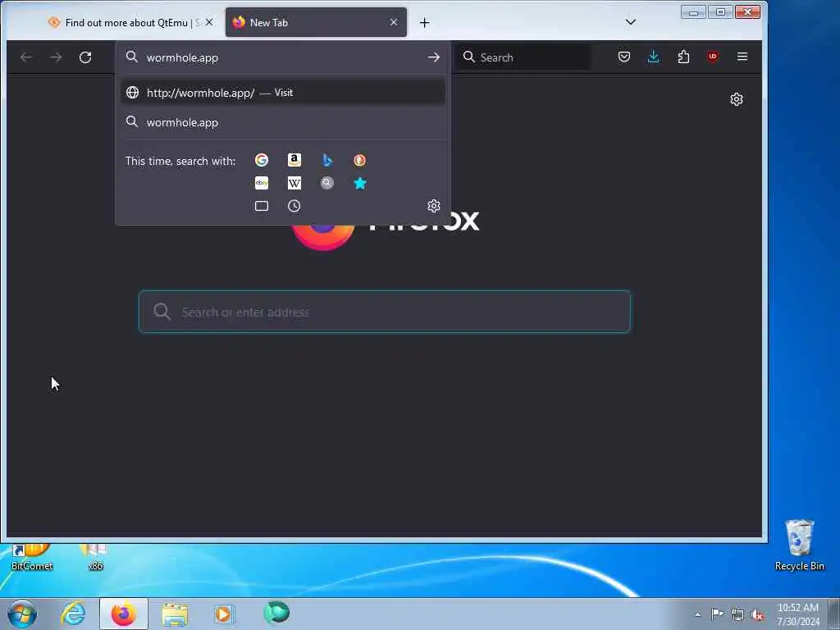This screenshot has height=630, width=840.
Task: Show hidden tray icons arrow
Action: [x=697, y=614]
